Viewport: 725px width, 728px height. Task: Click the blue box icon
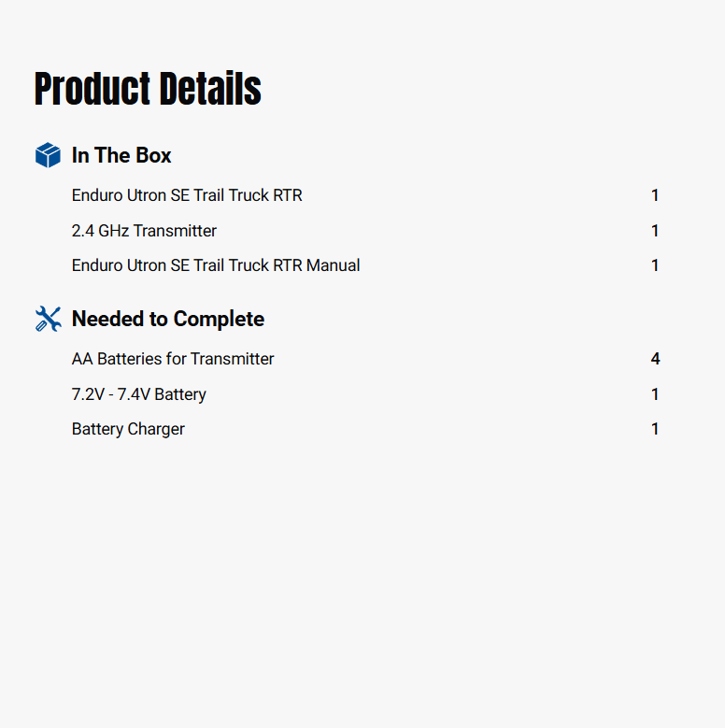(48, 155)
